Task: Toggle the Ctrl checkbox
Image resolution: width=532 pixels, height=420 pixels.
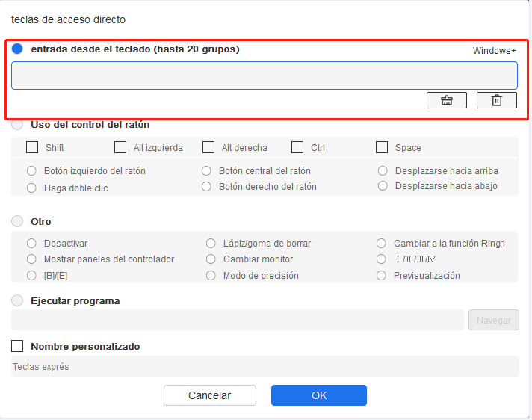Action: point(297,148)
